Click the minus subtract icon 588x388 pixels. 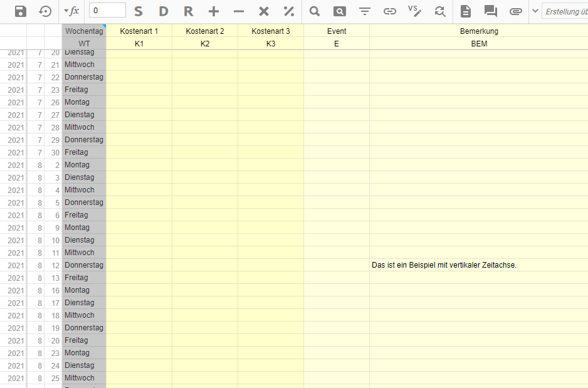[x=239, y=11]
